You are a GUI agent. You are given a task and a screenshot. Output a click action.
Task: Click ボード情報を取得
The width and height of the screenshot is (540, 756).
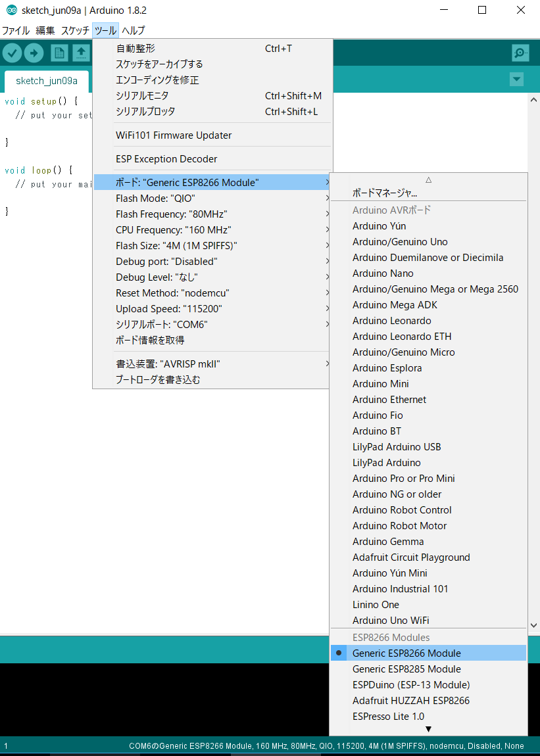(213, 341)
